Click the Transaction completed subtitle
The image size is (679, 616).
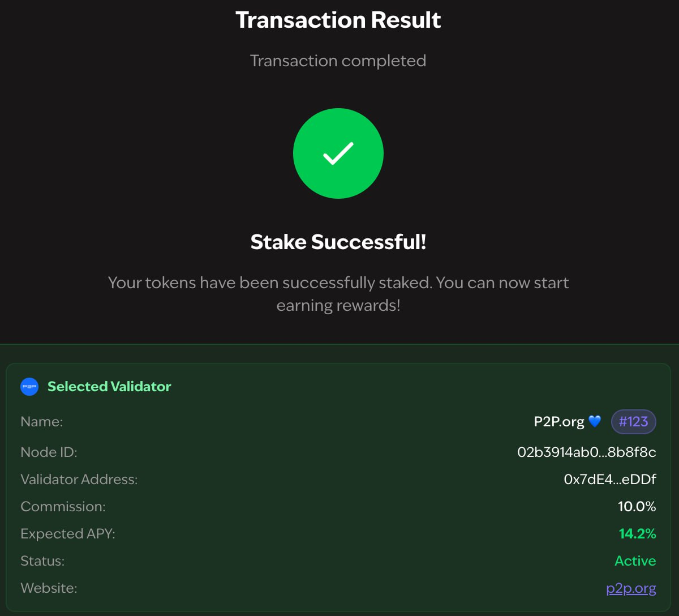coord(338,61)
